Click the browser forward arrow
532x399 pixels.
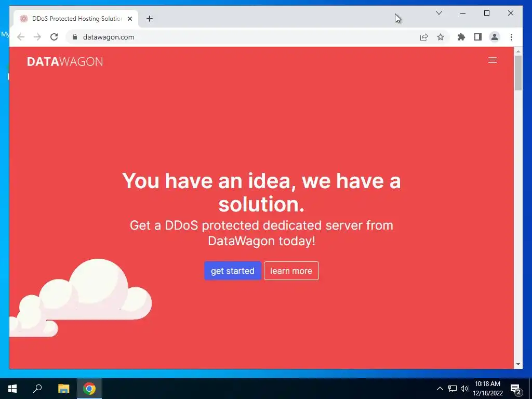point(37,37)
